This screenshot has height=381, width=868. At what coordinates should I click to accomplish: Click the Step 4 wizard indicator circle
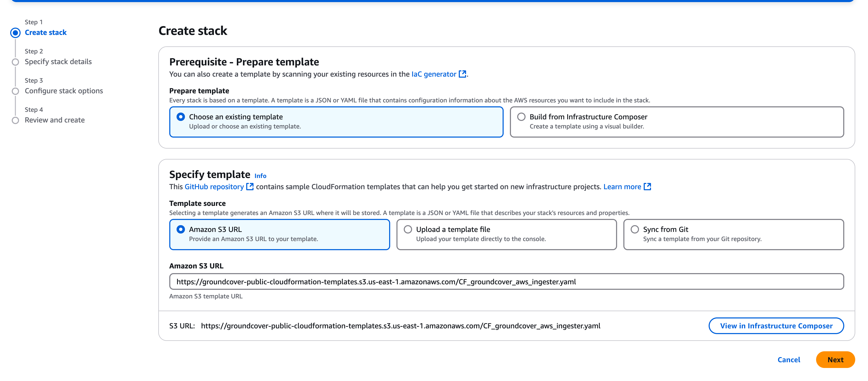pos(15,120)
